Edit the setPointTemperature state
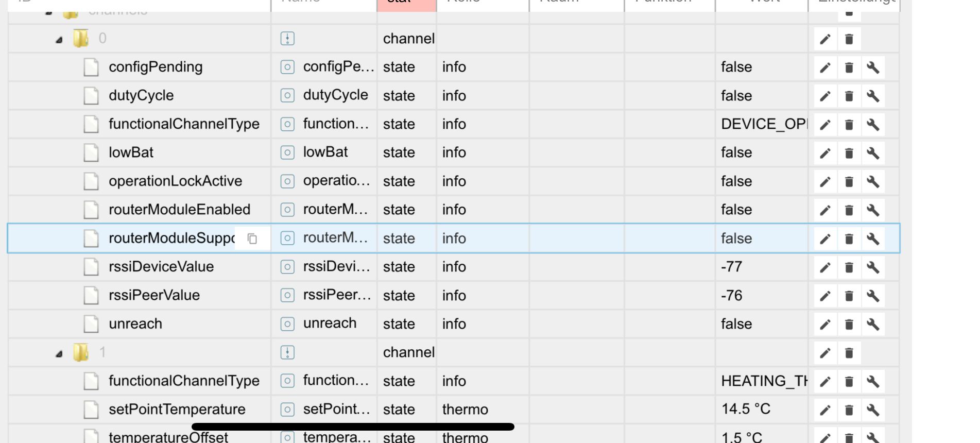980x443 pixels. click(x=825, y=410)
